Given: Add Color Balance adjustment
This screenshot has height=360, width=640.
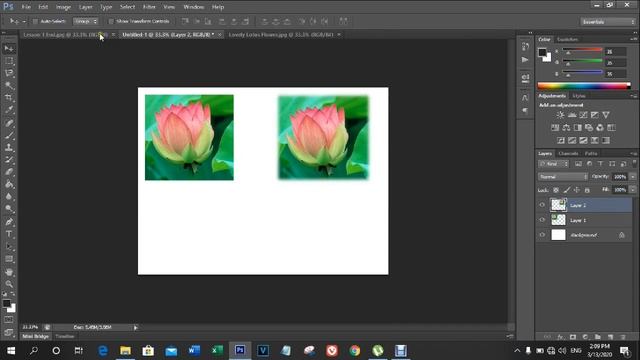Looking at the screenshot, I should 566,128.
